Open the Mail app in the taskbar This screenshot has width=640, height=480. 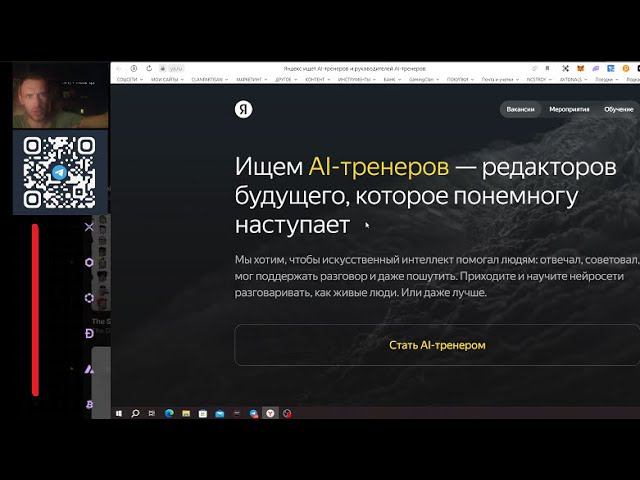click(x=220, y=413)
